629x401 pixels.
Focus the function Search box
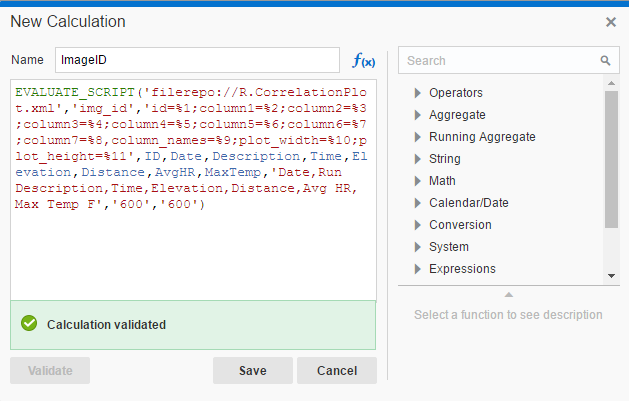point(500,60)
